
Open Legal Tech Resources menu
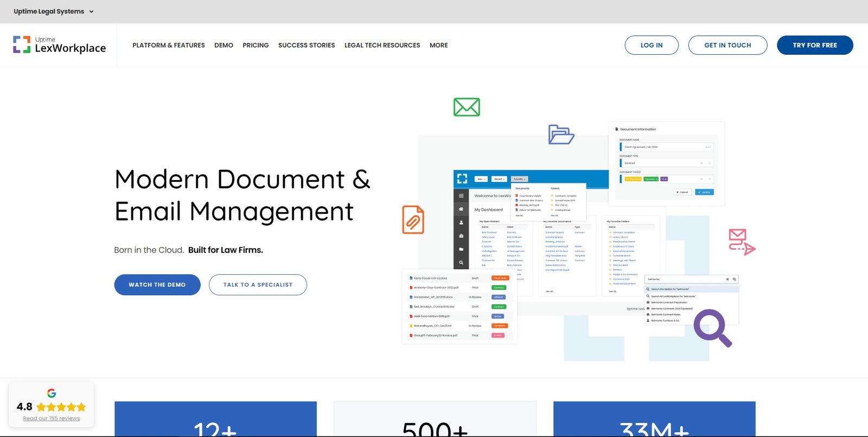(x=382, y=46)
